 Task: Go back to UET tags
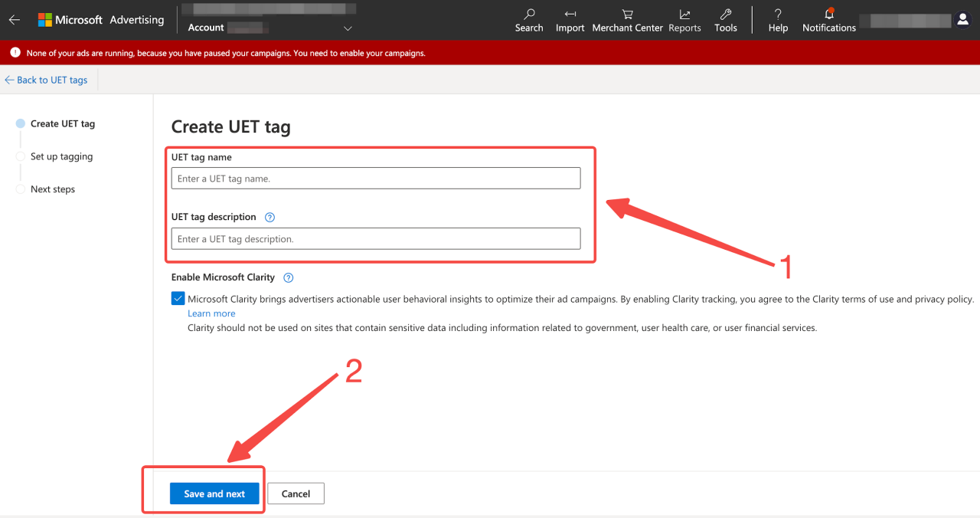[46, 80]
